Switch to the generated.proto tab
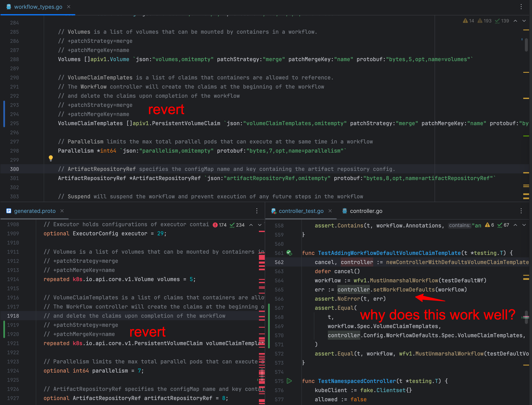 [x=35, y=211]
